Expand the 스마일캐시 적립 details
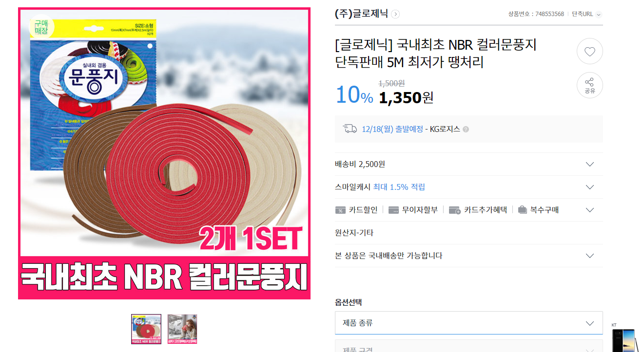Image resolution: width=644 pixels, height=352 pixels. tap(468, 187)
